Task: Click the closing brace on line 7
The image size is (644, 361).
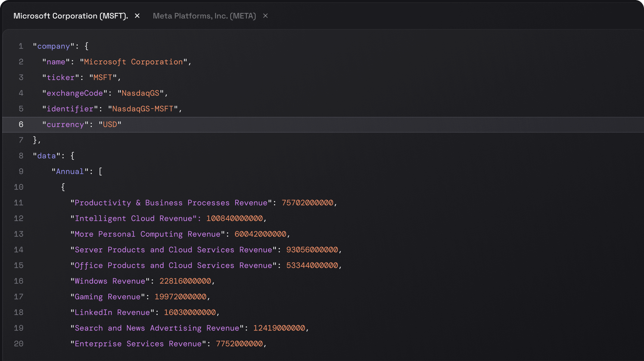Action: coord(35,140)
